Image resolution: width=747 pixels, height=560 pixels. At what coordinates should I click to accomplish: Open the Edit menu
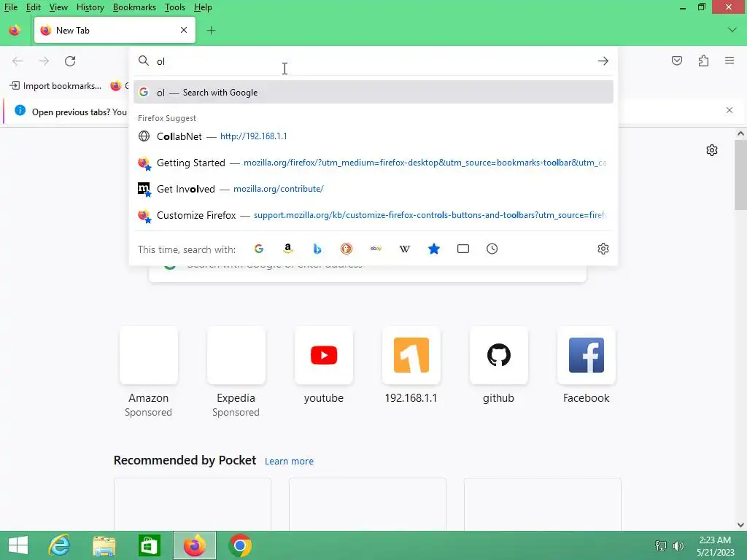33,7
